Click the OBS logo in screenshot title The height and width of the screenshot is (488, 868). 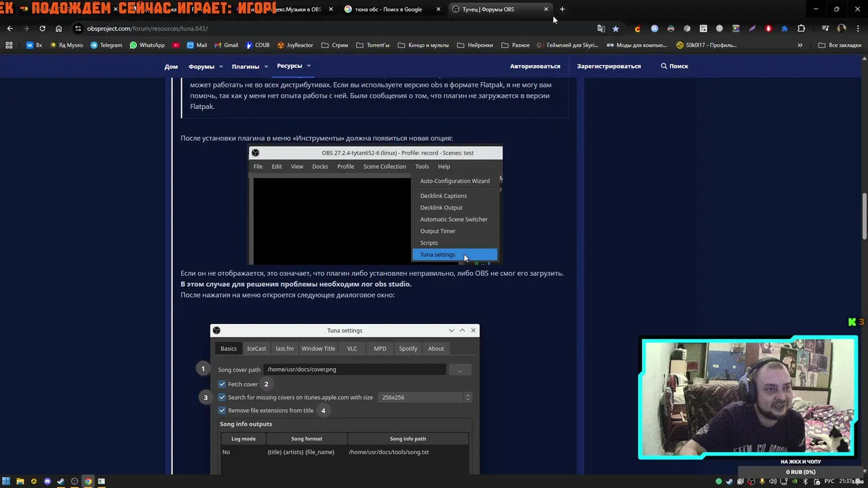pos(256,152)
